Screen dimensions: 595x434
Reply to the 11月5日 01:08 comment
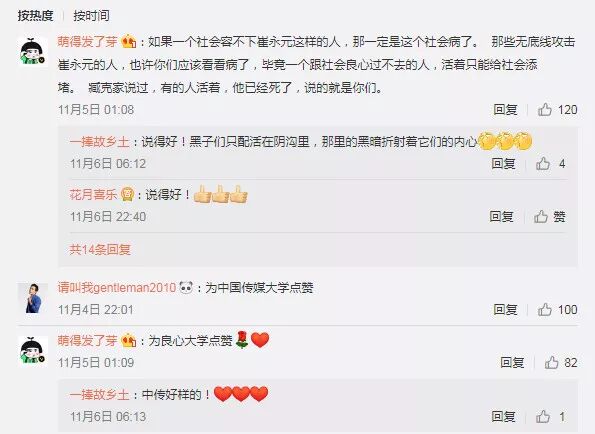pyautogui.click(x=505, y=110)
